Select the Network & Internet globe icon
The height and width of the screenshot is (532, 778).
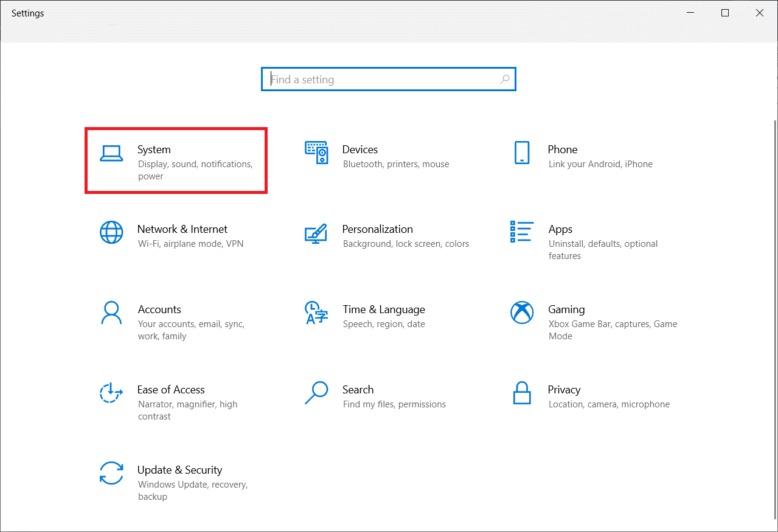coord(111,232)
